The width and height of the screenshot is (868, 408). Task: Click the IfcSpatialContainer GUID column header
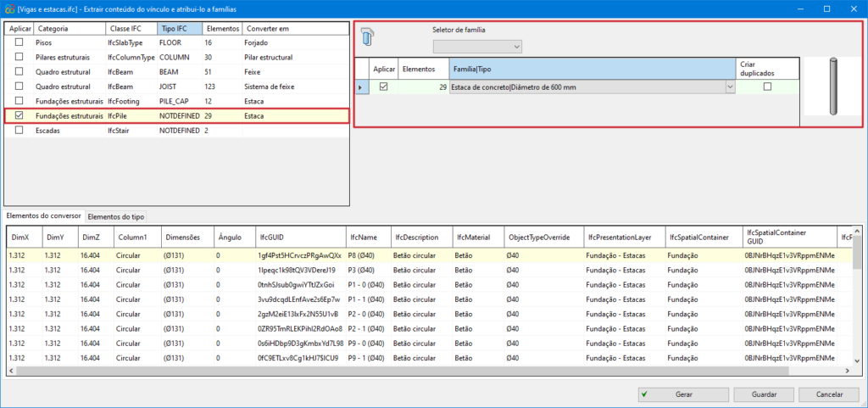789,237
